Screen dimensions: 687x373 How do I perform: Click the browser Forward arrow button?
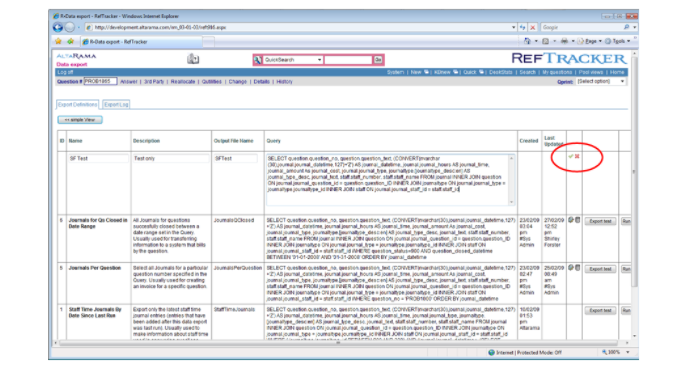[x=69, y=27]
